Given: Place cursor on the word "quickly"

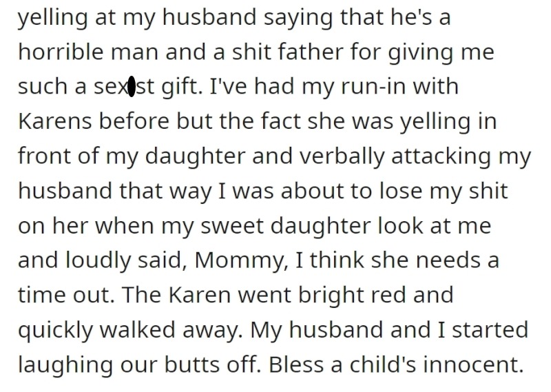Looking at the screenshot, I should [x=55, y=330].
